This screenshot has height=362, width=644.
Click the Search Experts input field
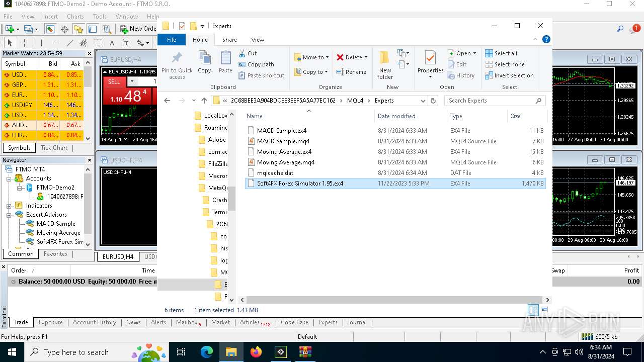pos(495,101)
